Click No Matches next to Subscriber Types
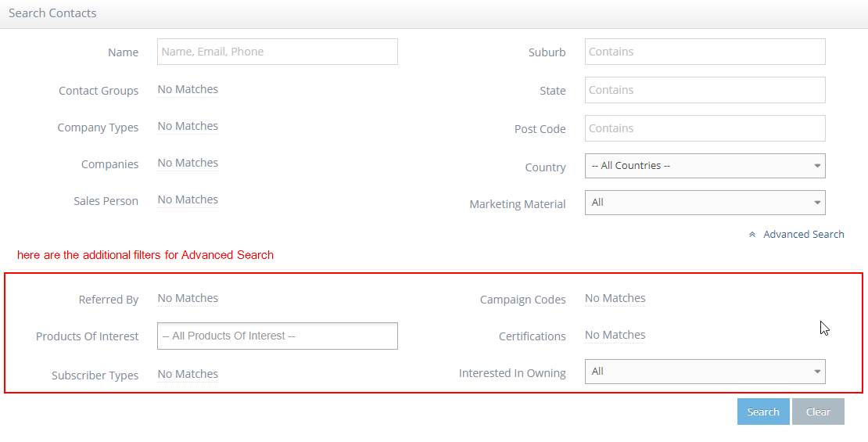868x442 pixels. [x=188, y=374]
